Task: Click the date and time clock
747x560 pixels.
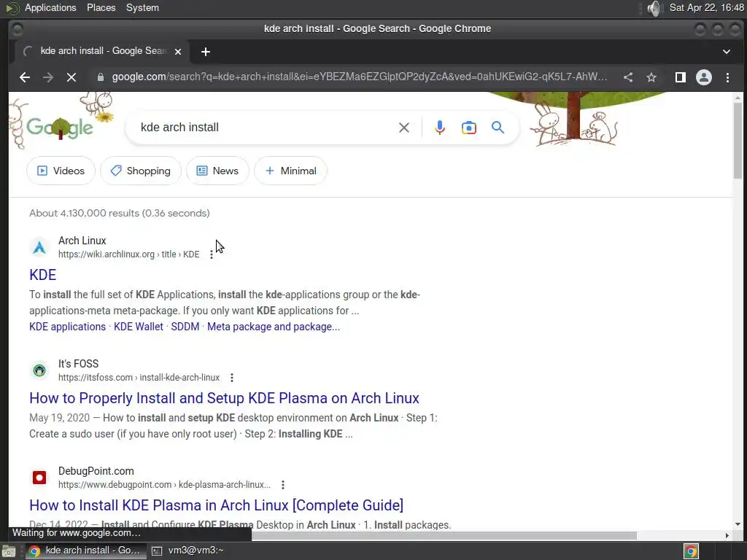Action: click(x=706, y=7)
